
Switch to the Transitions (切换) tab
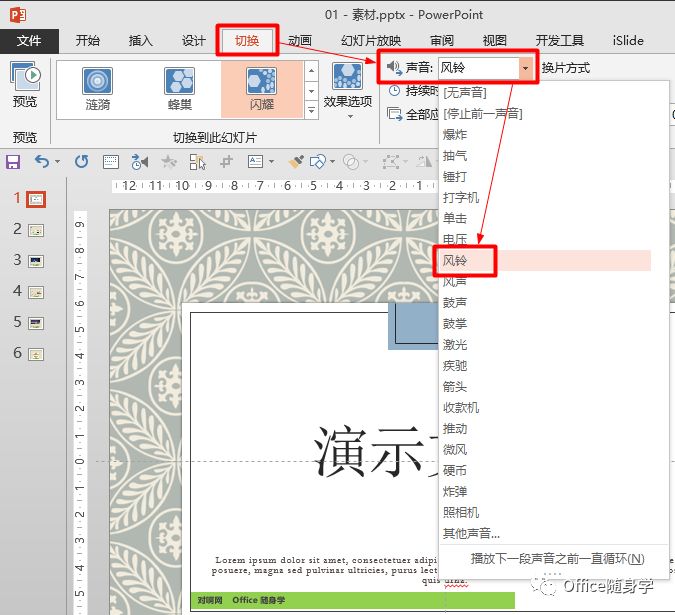[x=247, y=41]
